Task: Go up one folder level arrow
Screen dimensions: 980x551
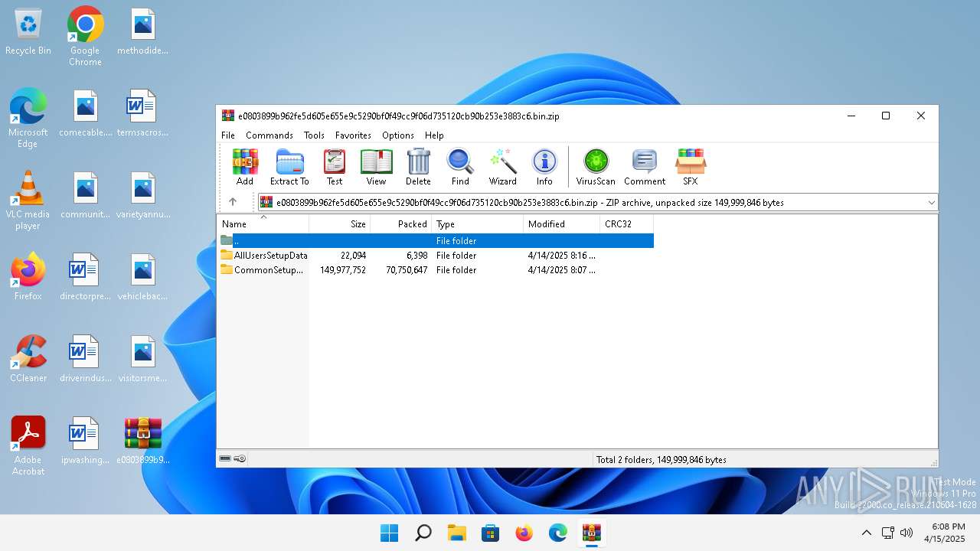Action: tap(233, 202)
